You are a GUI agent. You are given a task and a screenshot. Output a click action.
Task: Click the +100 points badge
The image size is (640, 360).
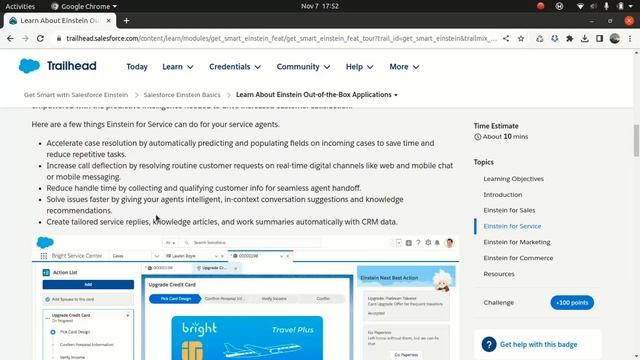click(x=572, y=302)
